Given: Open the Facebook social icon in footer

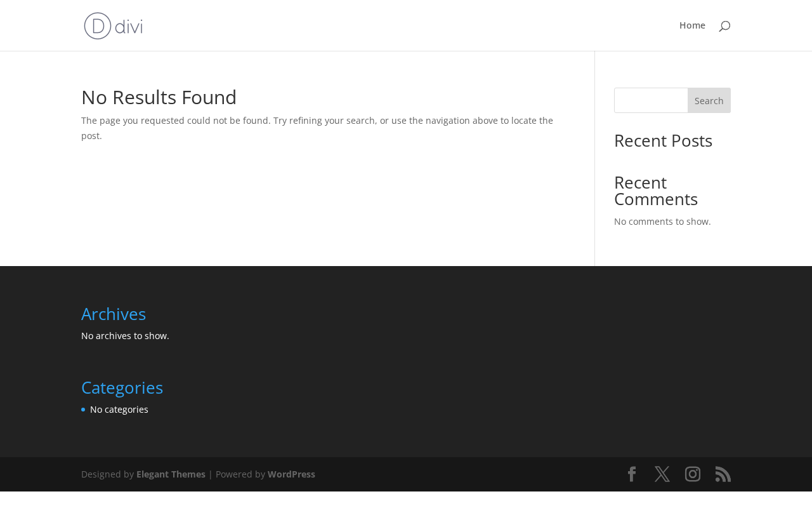Looking at the screenshot, I should tap(632, 474).
